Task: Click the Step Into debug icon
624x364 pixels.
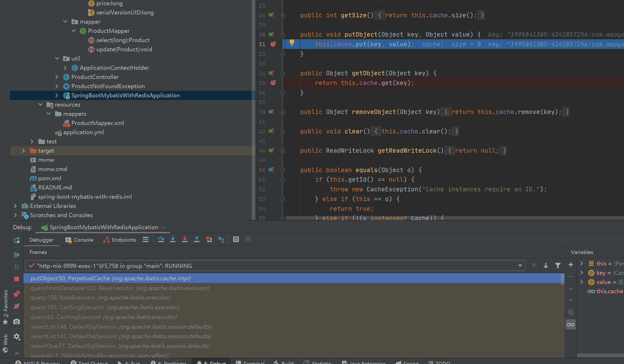Action: pos(173,240)
